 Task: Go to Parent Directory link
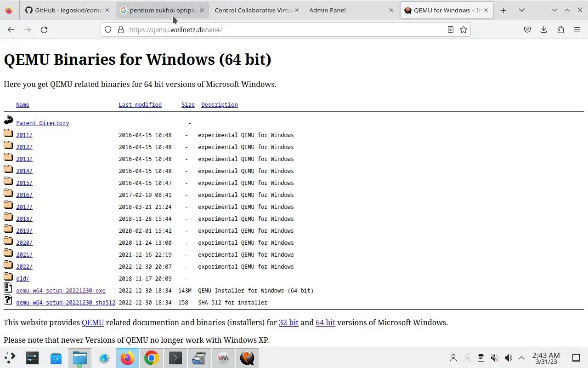click(42, 123)
